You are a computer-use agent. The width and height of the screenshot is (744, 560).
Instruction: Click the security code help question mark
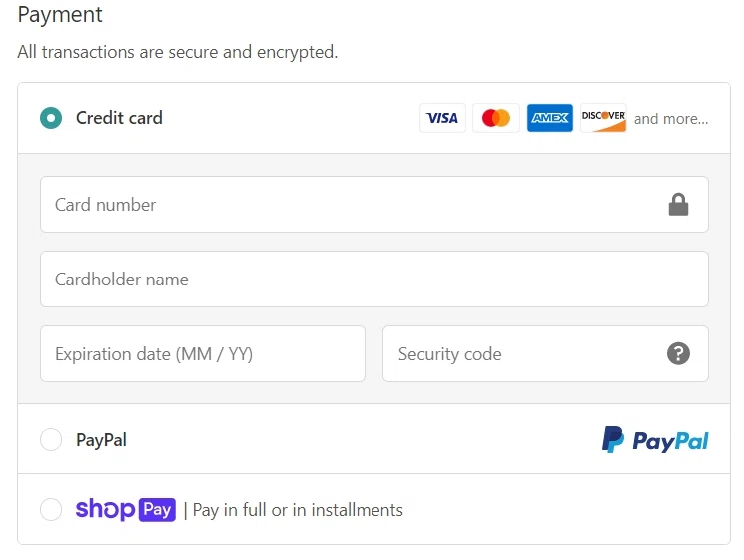pyautogui.click(x=679, y=353)
